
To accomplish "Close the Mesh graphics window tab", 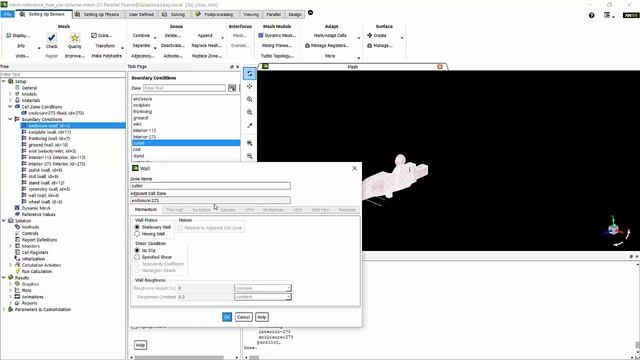I will (440, 67).
